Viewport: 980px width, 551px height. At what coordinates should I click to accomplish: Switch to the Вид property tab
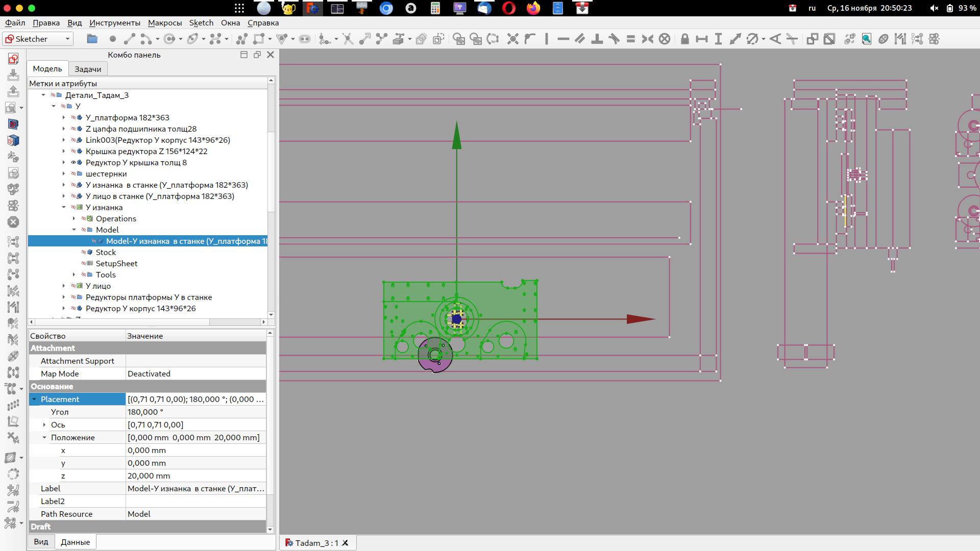pos(41,542)
